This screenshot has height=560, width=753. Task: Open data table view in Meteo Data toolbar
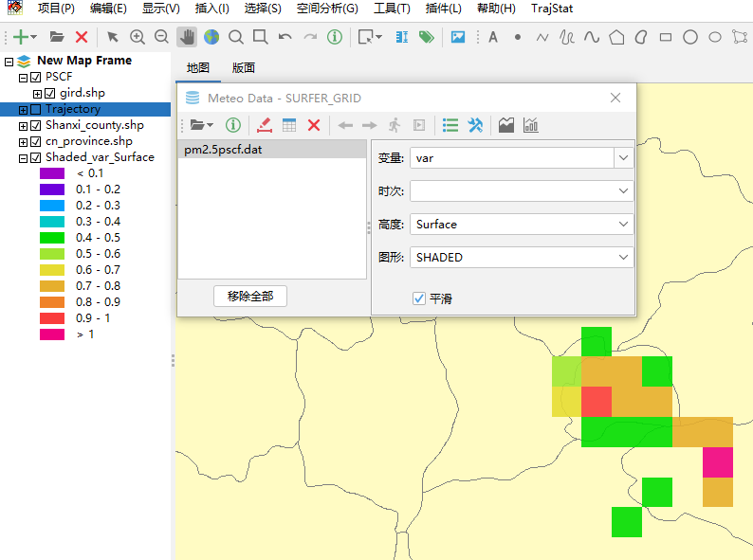(289, 125)
